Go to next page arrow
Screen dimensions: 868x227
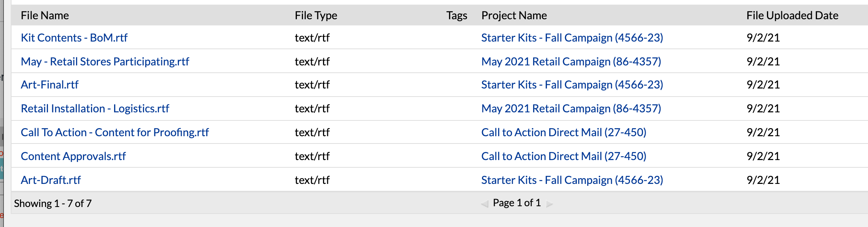pyautogui.click(x=550, y=204)
